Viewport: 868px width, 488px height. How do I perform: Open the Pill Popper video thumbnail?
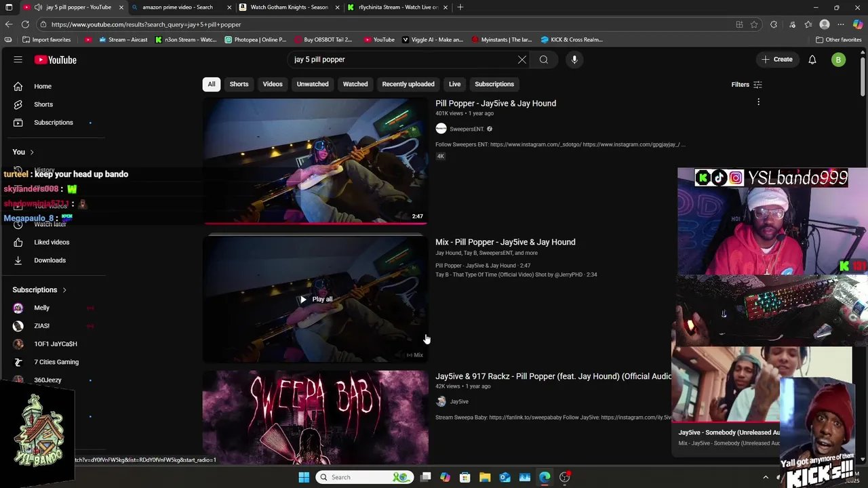[315, 161]
